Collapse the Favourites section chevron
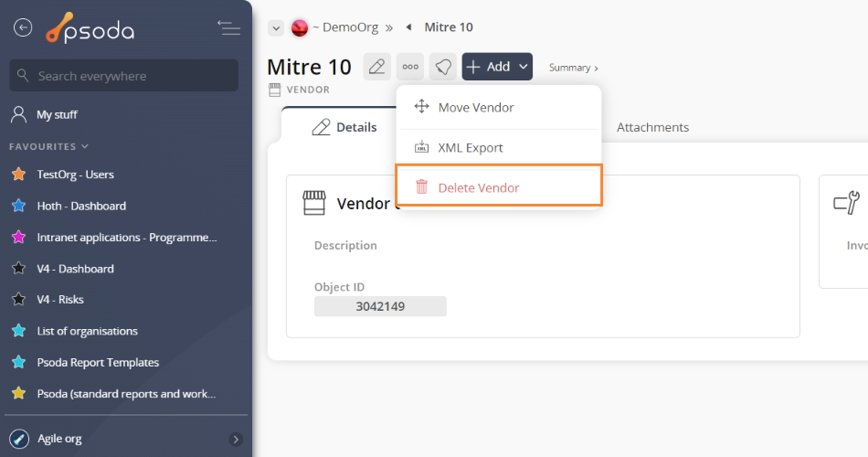This screenshot has width=868, height=457. pyautogui.click(x=85, y=146)
